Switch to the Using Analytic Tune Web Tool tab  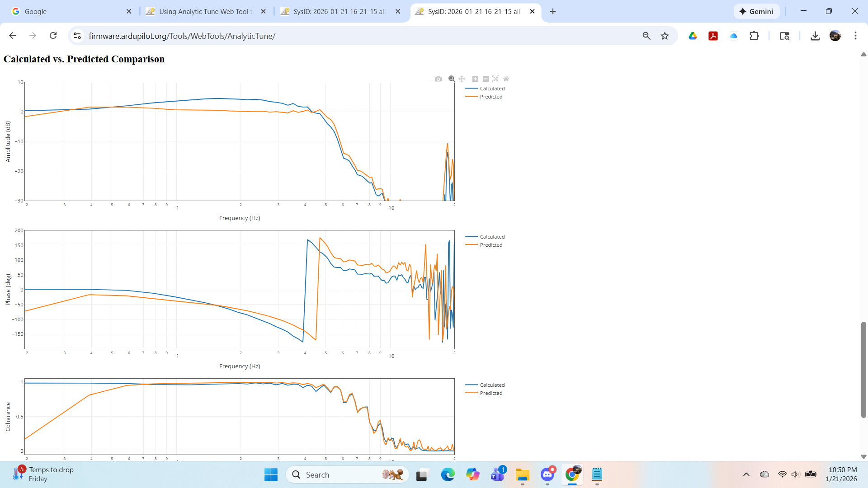[206, 11]
